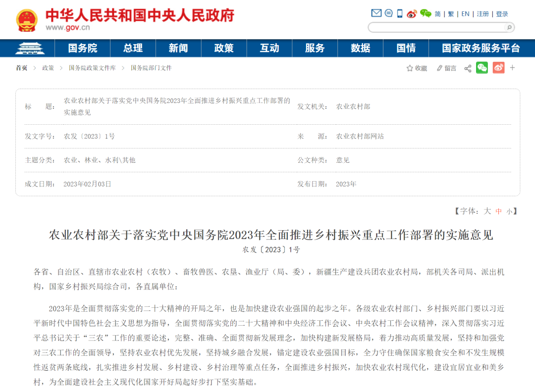Share this article via the green WeChat icon
Screen dimensions: 535x392
tap(482, 68)
